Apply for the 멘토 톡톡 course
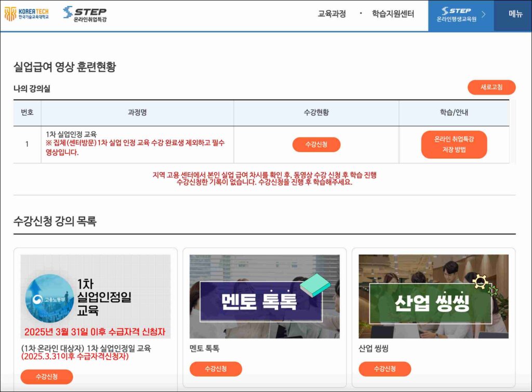The width and height of the screenshot is (532, 392). [x=216, y=369]
